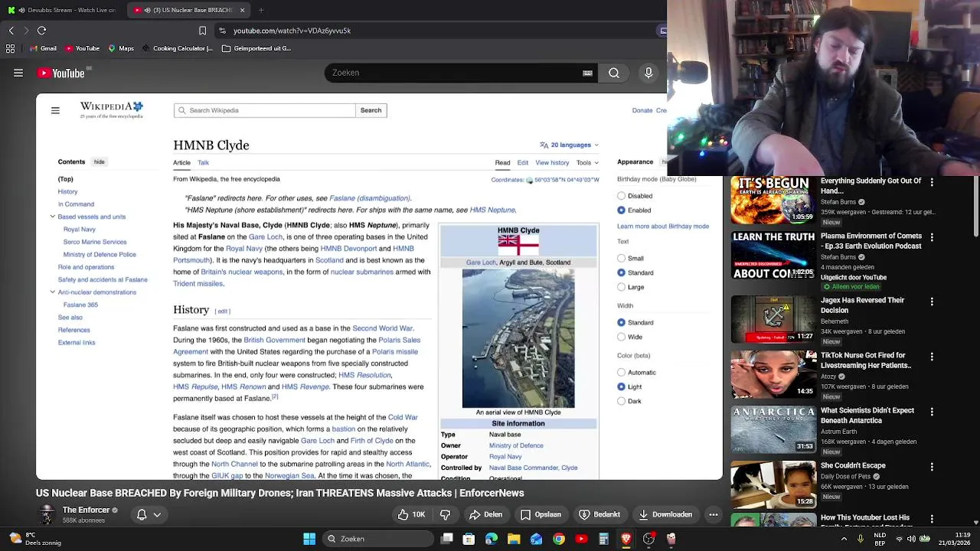Image resolution: width=980 pixels, height=551 pixels.
Task: Click the Search Wikipedia input field
Action: 265,110
